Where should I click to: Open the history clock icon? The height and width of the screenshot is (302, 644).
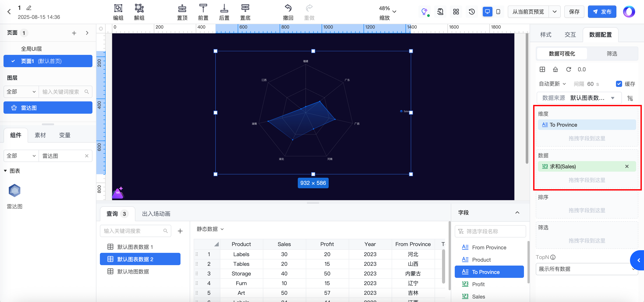[472, 12]
